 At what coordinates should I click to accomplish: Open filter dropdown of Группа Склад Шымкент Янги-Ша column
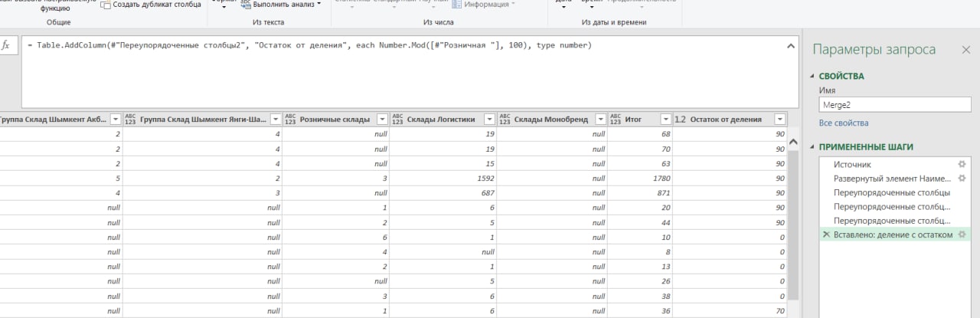click(276, 120)
